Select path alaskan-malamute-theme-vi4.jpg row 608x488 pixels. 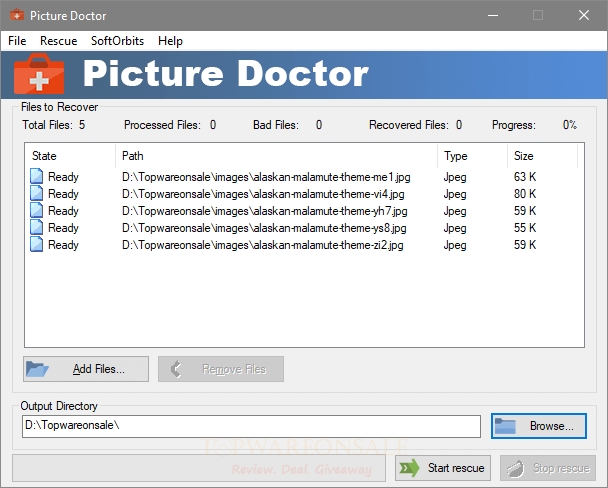coord(263,194)
